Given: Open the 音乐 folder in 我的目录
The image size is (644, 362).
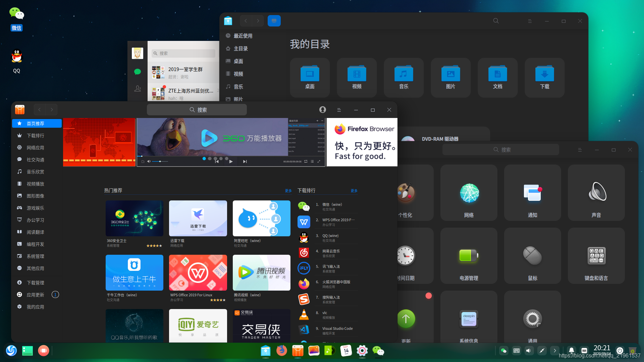Looking at the screenshot, I should point(404,77).
